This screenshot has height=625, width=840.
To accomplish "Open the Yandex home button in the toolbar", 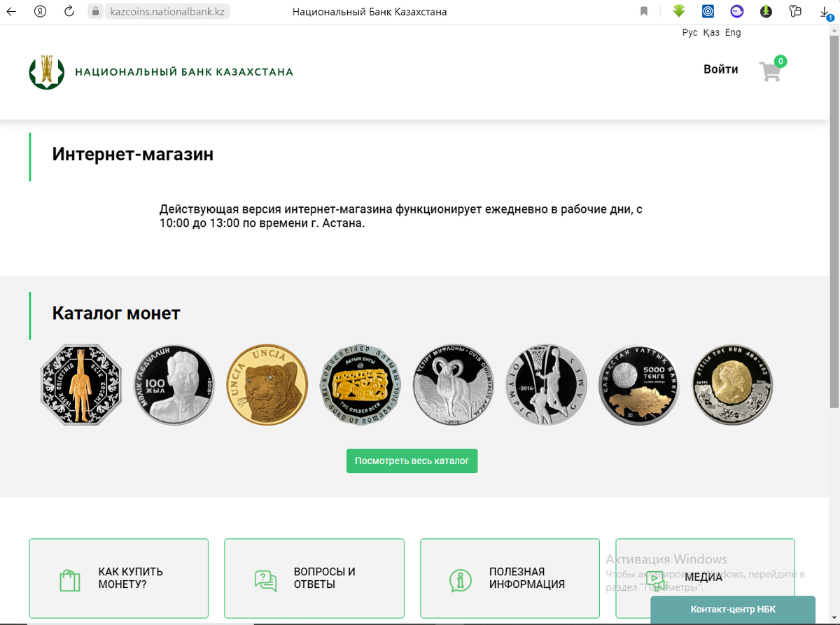I will (41, 11).
